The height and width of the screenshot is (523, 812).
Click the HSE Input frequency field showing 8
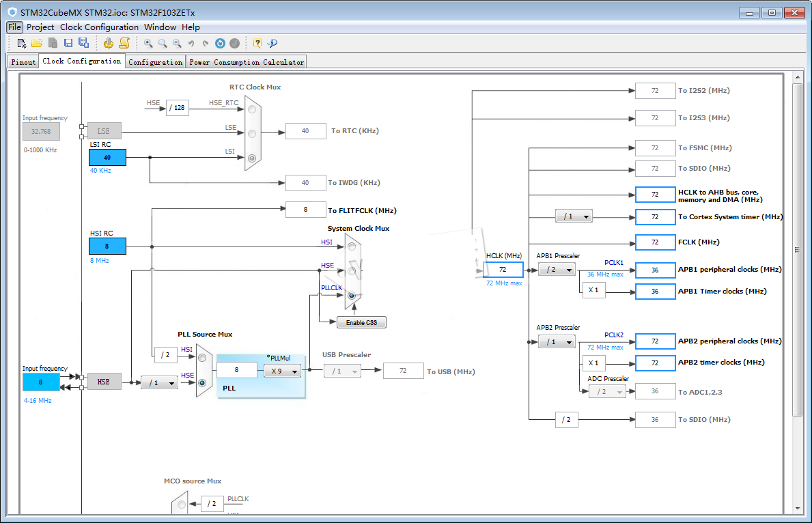[41, 382]
